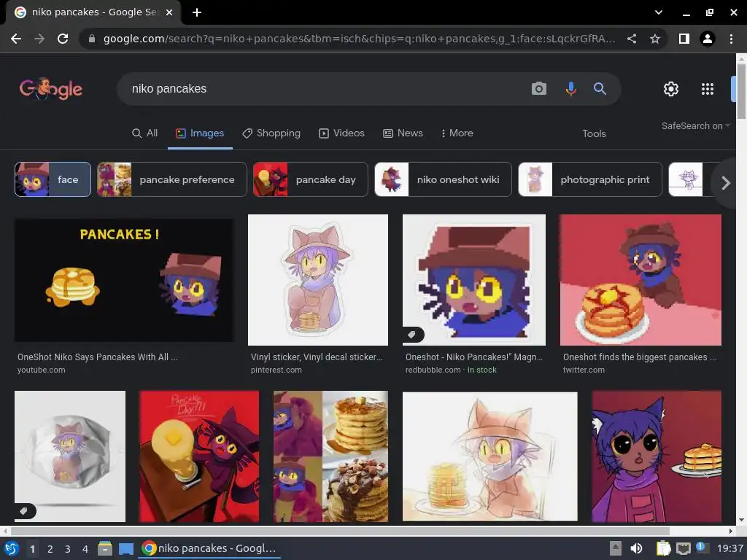The image size is (747, 560).
Task: Click the twitter.com source link
Action: 584,370
